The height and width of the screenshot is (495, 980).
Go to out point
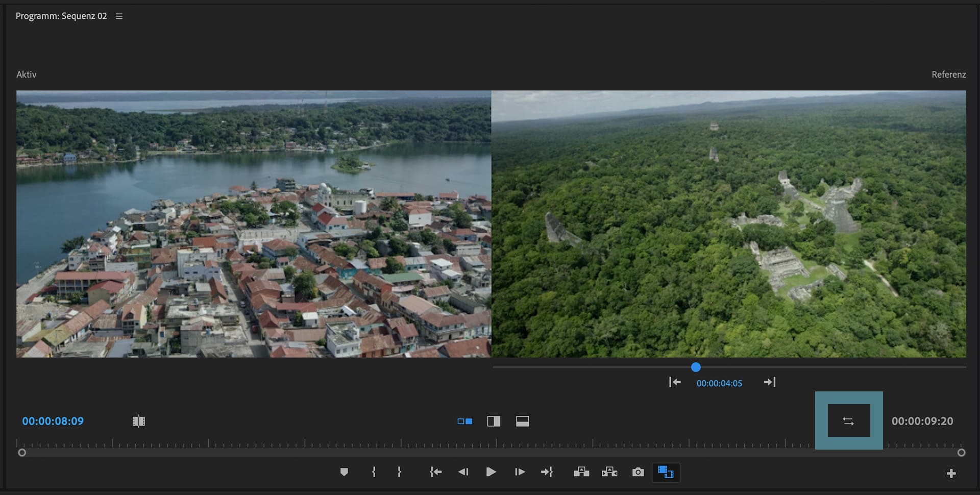[547, 472]
